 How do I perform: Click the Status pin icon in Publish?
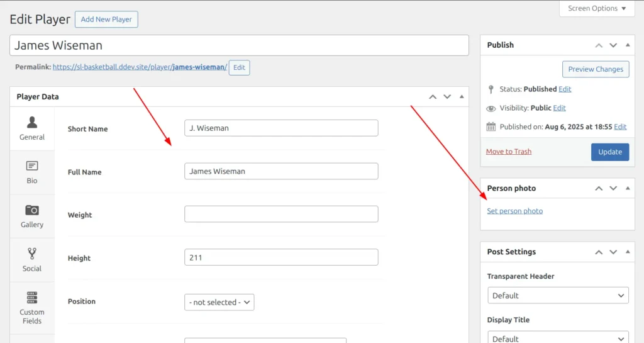[491, 89]
